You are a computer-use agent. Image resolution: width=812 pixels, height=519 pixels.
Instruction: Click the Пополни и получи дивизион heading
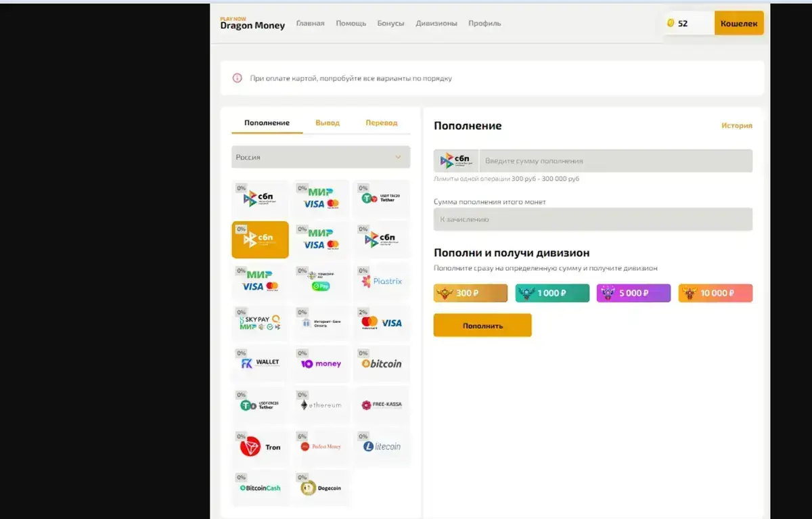click(512, 253)
